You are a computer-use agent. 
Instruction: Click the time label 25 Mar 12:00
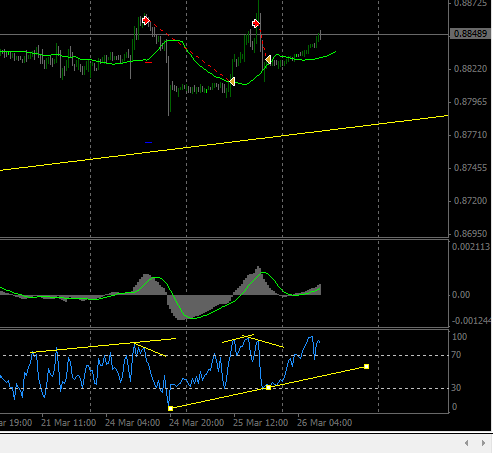pyautogui.click(x=261, y=423)
